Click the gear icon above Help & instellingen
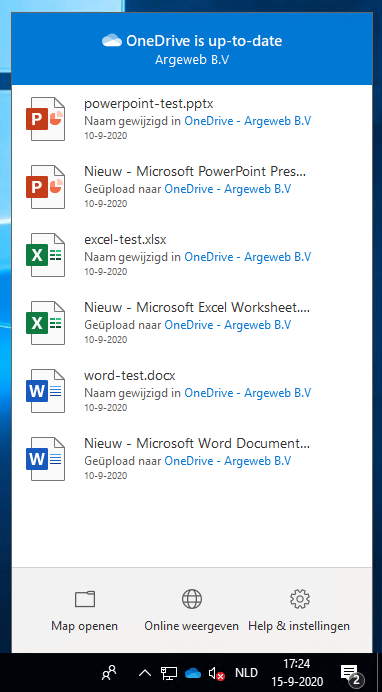The image size is (382, 692). pos(300,599)
